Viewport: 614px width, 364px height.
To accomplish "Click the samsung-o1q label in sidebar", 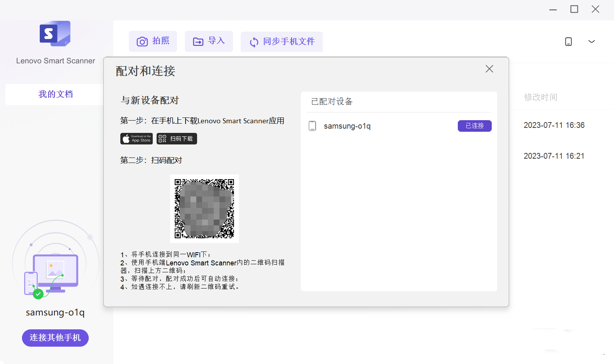I will click(55, 312).
